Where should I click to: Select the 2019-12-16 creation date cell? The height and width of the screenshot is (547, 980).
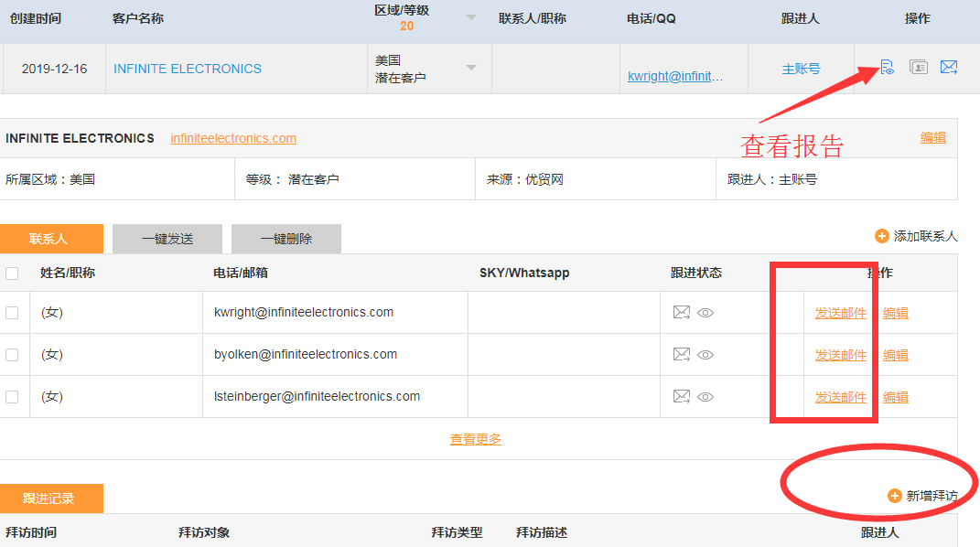tap(54, 69)
